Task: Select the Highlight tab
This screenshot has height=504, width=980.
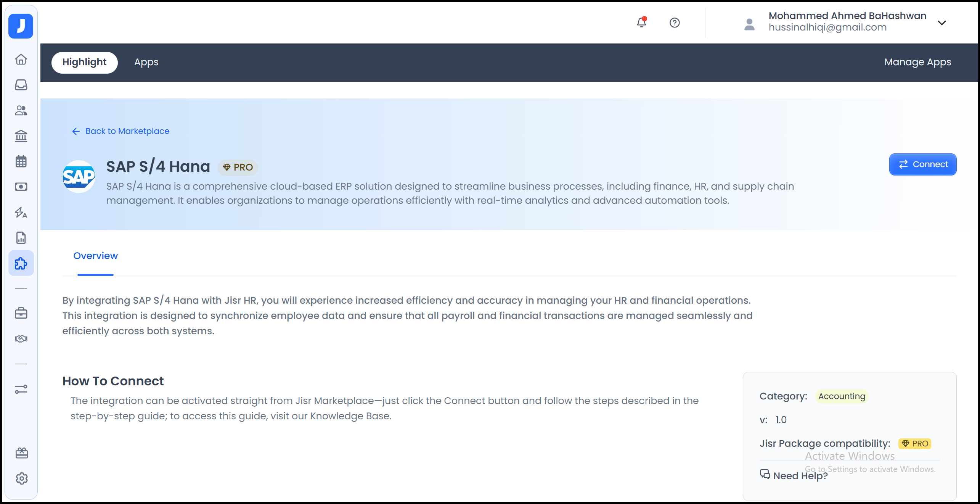Action: pyautogui.click(x=84, y=62)
